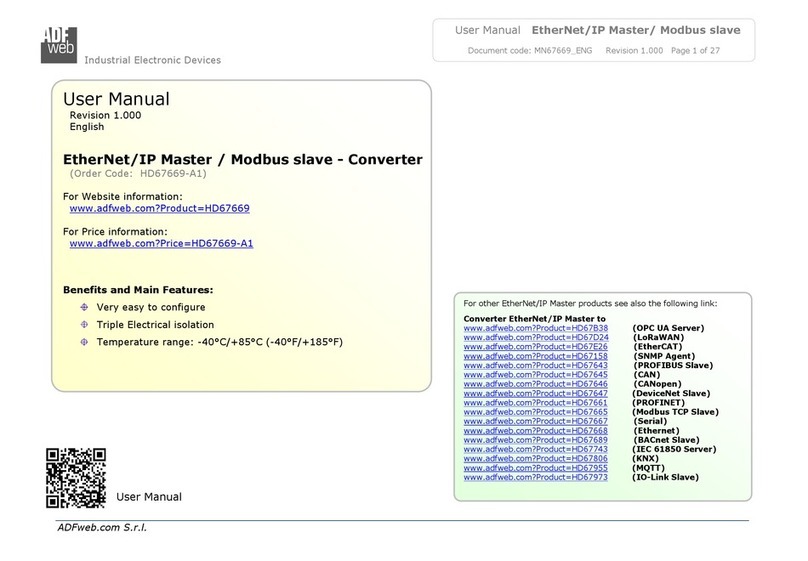Click the 'Document code: MN67669_ENG' header text
This screenshot has height=561, width=808.
coord(530,50)
